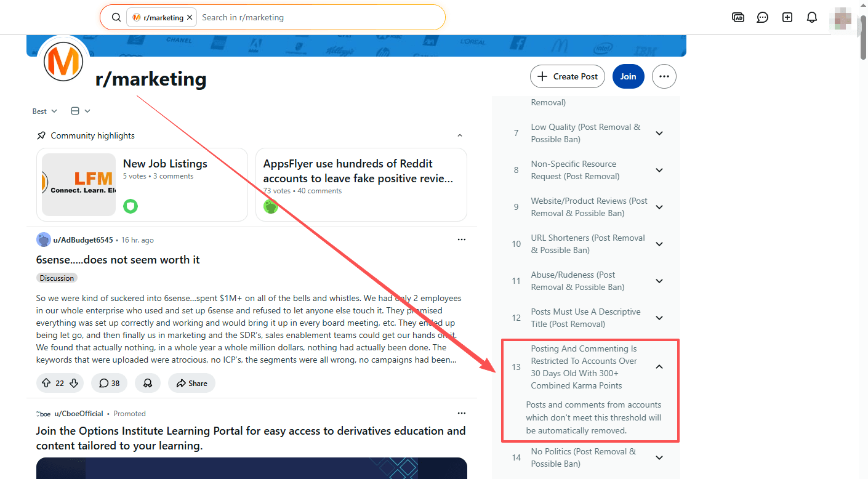Expand rule 10 URL Shorteners
The width and height of the screenshot is (868, 479).
coord(659,244)
